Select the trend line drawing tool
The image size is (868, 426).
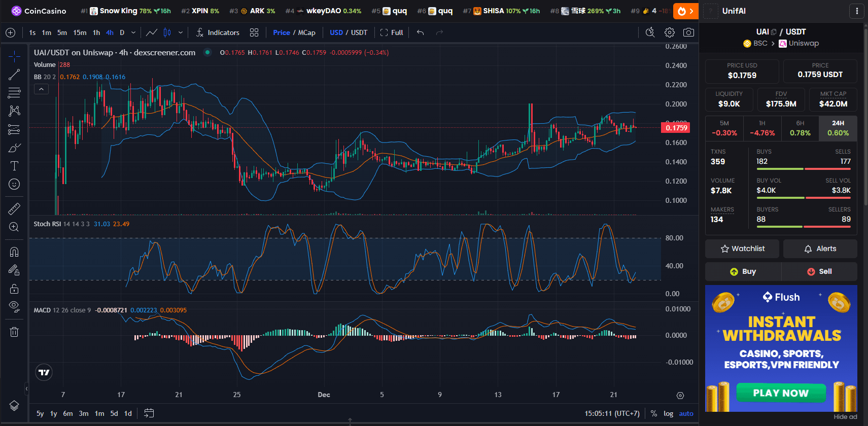coord(14,75)
